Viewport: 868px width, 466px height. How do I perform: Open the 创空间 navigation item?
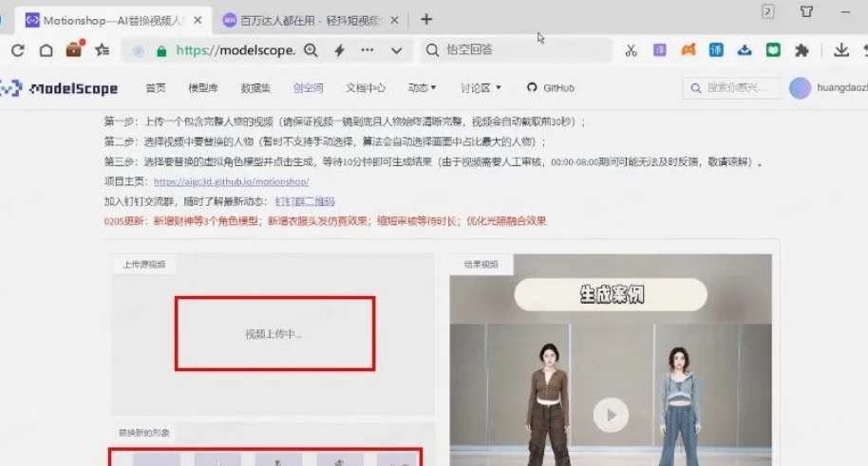309,88
